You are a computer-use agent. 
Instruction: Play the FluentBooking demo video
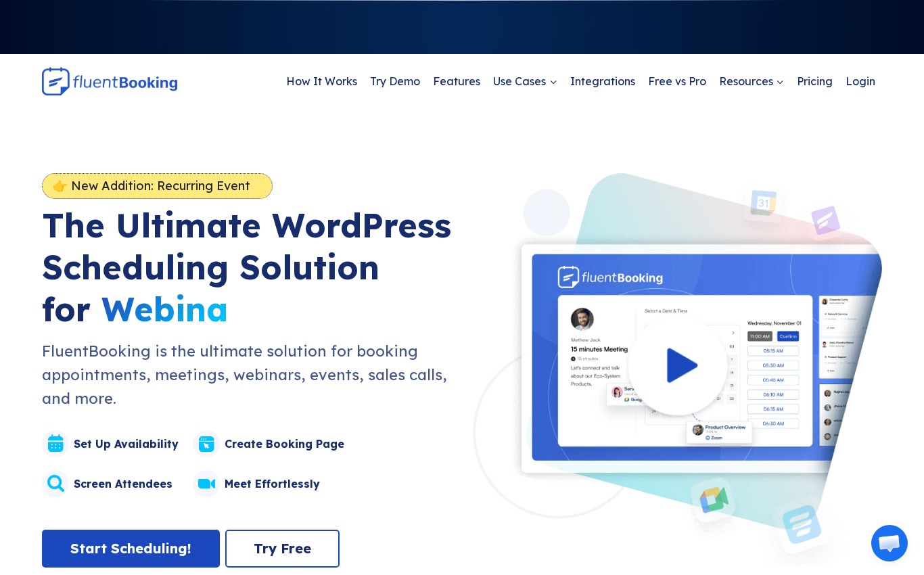pos(678,365)
